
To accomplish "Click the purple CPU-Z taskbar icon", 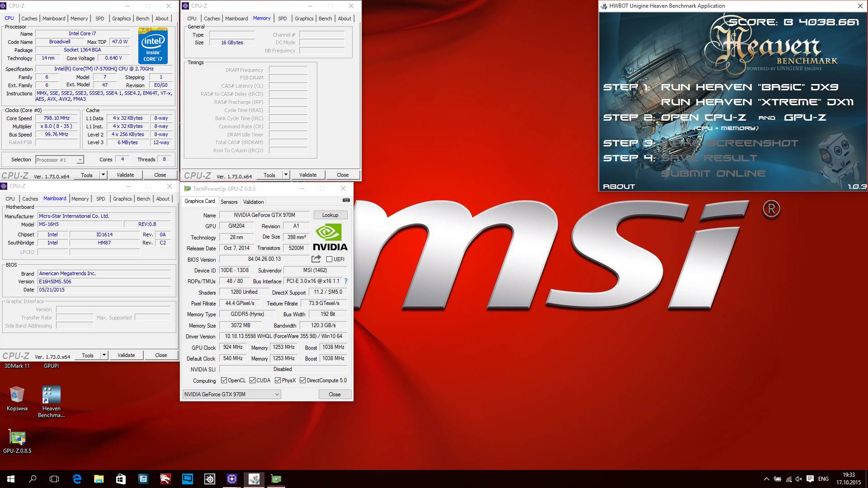I will pyautogui.click(x=231, y=479).
